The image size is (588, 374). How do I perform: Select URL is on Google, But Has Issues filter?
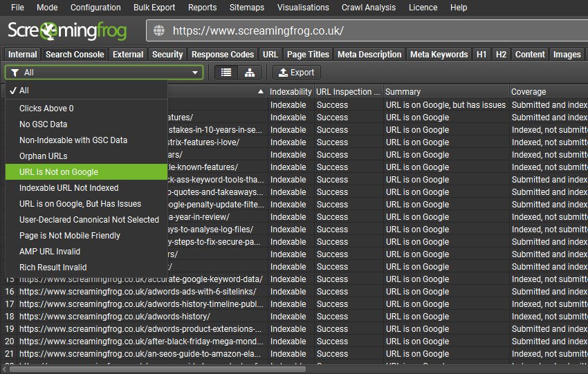click(86, 203)
